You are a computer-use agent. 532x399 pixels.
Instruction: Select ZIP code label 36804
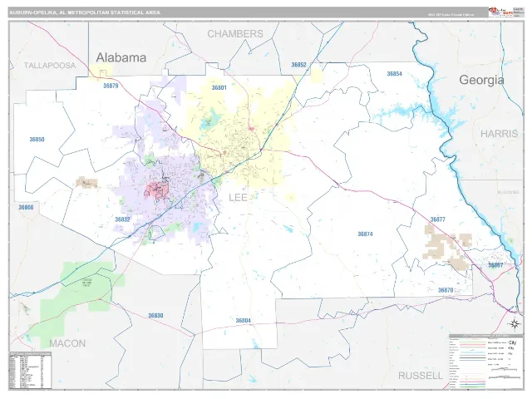coord(244,321)
